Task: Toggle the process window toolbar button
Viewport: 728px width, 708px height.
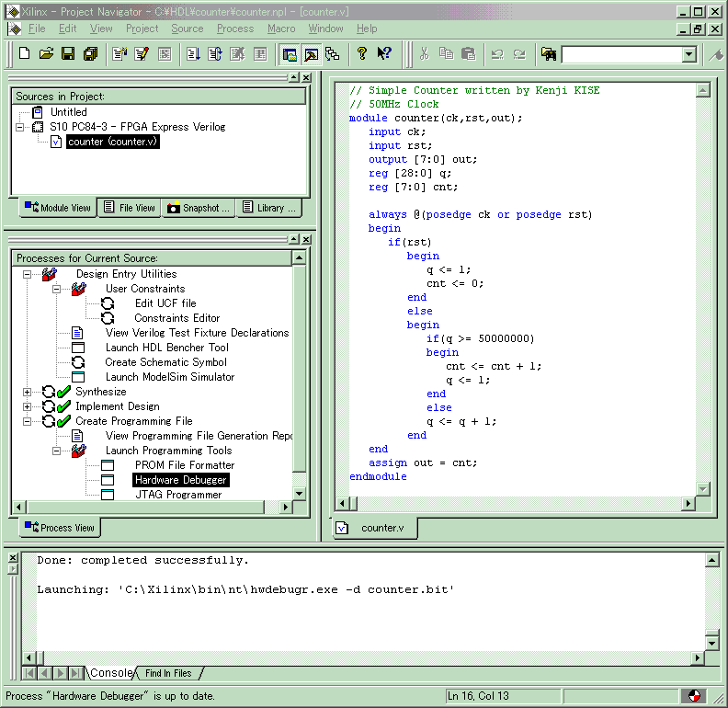Action: (311, 54)
